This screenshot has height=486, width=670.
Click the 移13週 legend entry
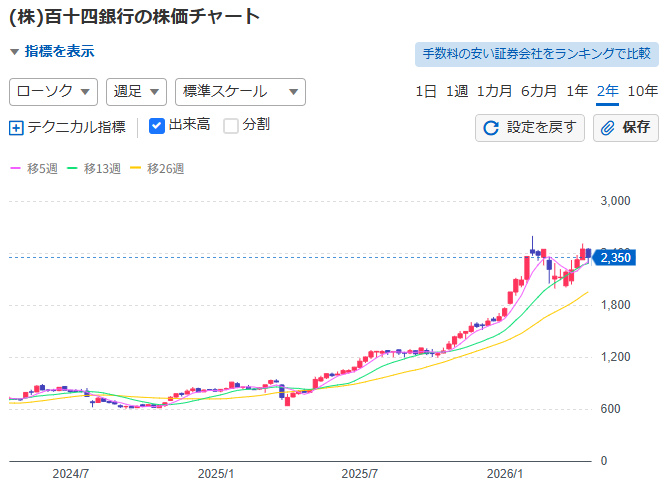(94, 169)
